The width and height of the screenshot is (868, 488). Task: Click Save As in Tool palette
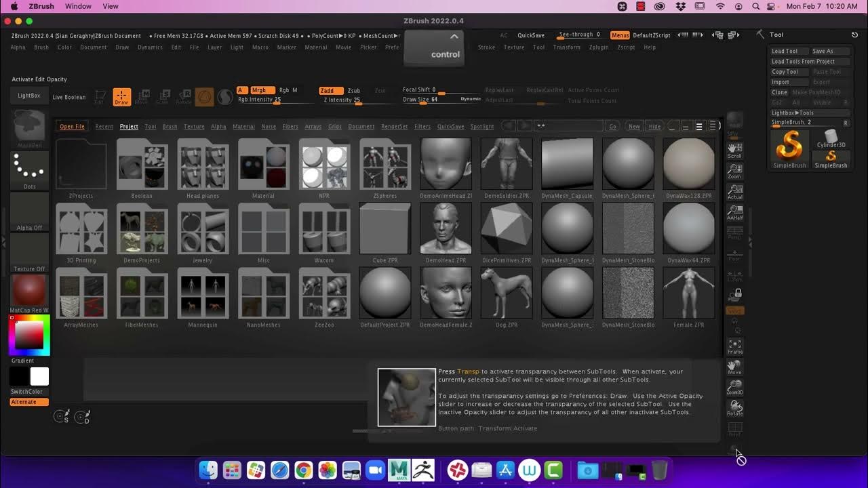829,51
